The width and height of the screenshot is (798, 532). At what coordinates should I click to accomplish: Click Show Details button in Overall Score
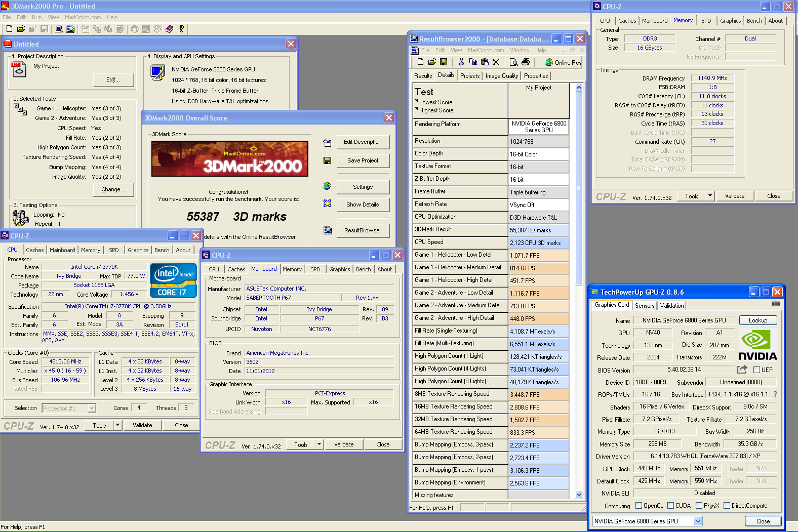[x=363, y=204]
